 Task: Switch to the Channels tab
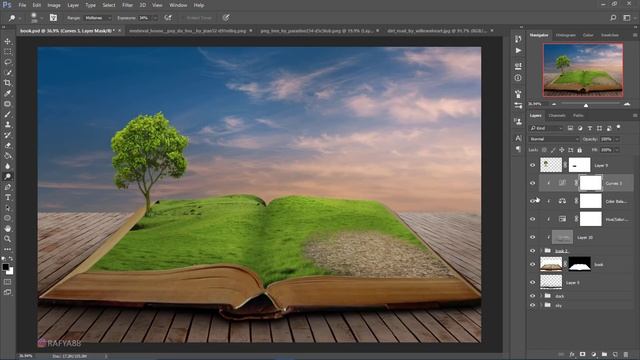pos(557,116)
